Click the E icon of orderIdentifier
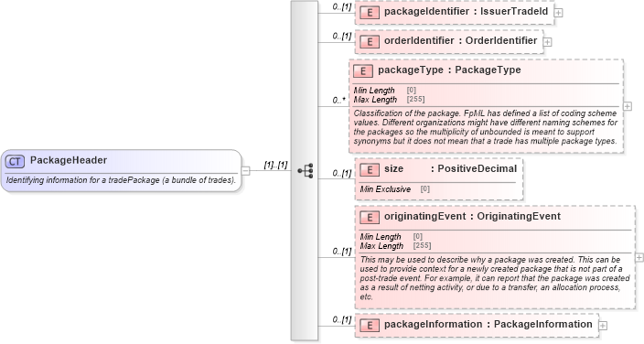644x344 pixels. [x=370, y=42]
